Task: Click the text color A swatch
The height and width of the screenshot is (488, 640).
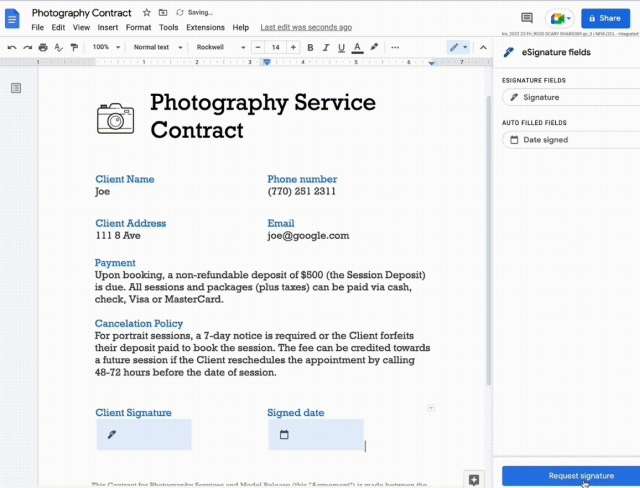Action: pos(358,47)
